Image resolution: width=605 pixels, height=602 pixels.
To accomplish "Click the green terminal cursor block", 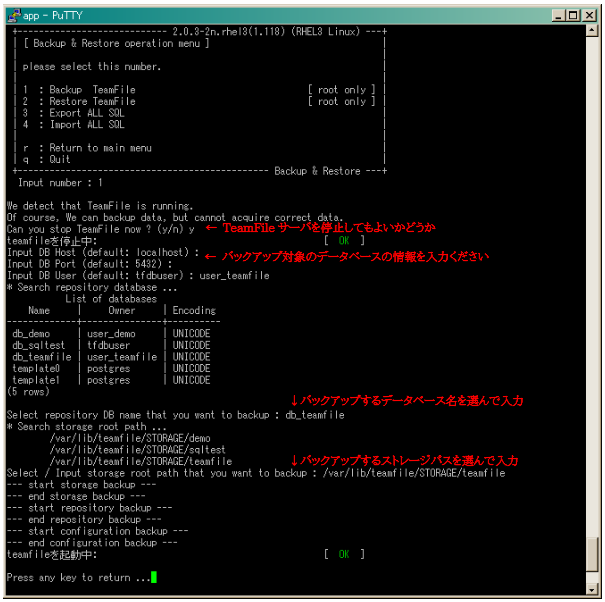I will point(154,577).
